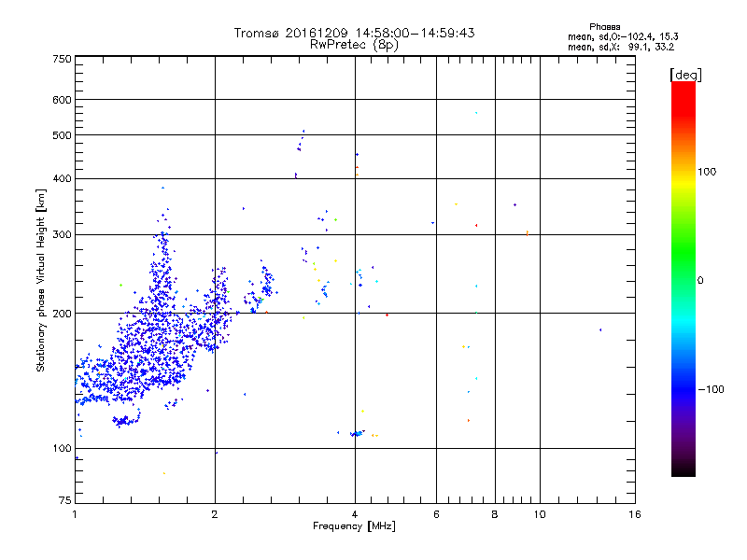Click the frequency-axis tick label '16'
The height and width of the screenshot is (560, 747).
(635, 514)
